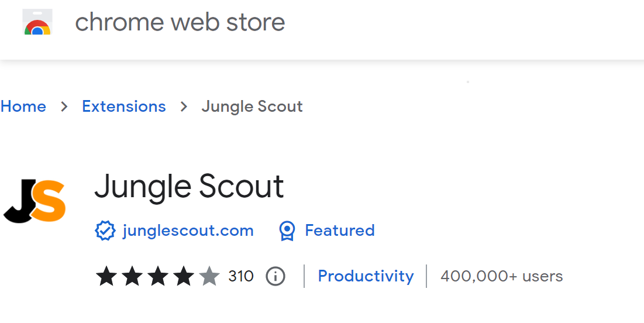
Task: Open the 310 ratings count
Action: [x=241, y=276]
